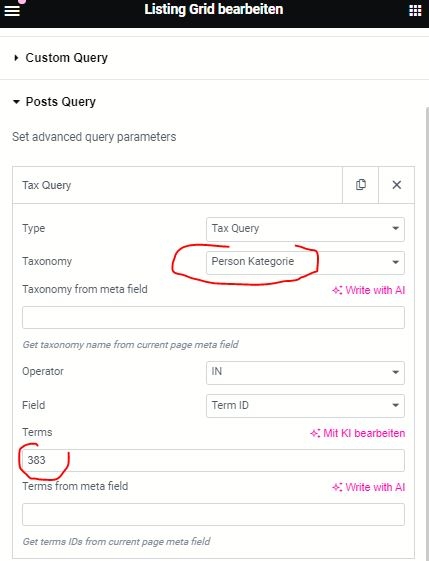Click the sparkle icon beside Terms
Viewport: 429px width, 561px height.
click(315, 433)
